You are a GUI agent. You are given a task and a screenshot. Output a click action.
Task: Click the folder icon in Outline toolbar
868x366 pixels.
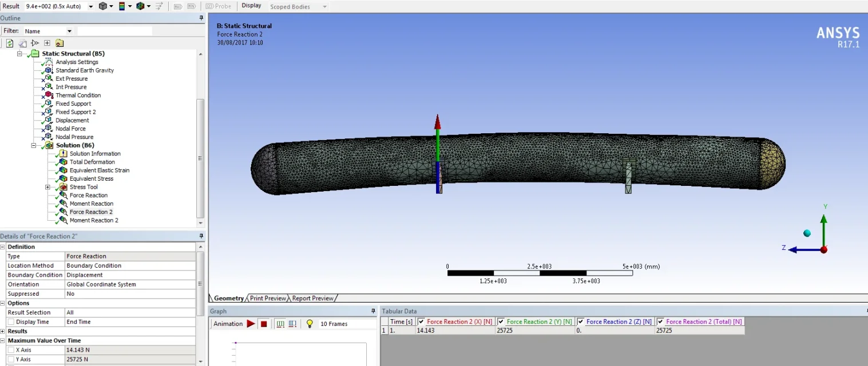point(60,43)
